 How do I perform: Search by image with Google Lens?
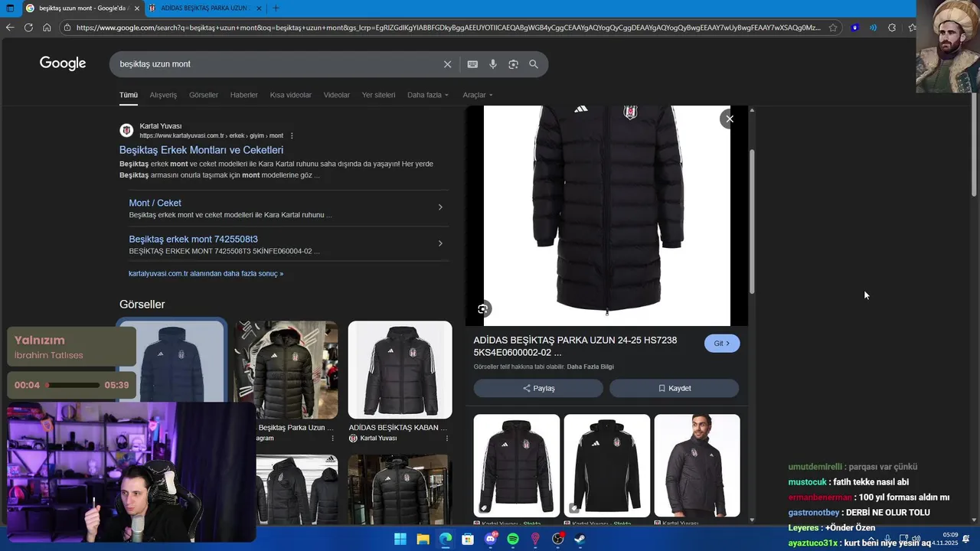click(x=513, y=64)
